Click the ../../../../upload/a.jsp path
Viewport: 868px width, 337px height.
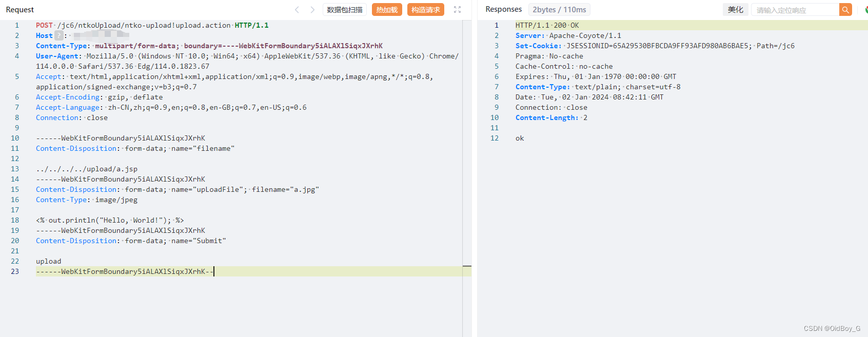click(87, 169)
